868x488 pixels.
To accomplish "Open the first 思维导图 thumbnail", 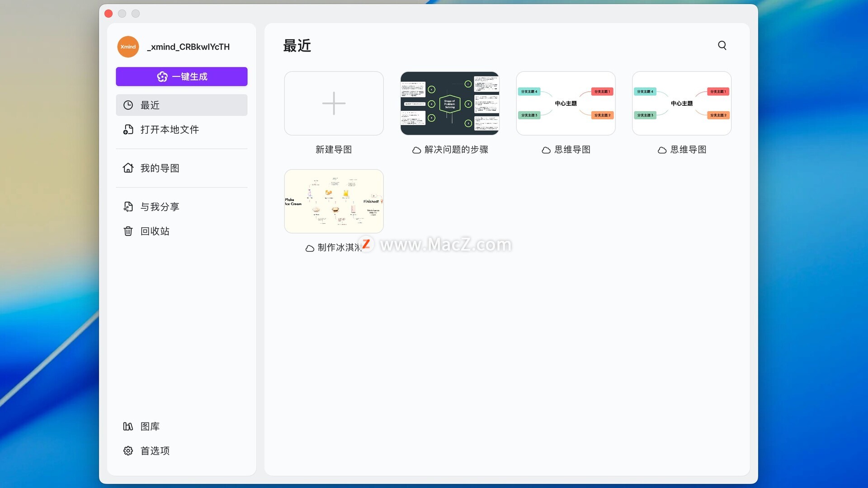I will pyautogui.click(x=566, y=103).
